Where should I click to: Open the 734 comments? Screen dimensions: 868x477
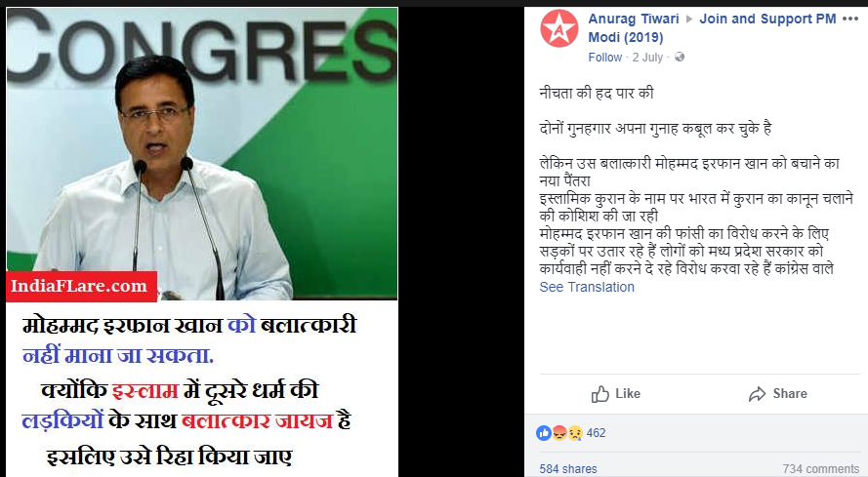(x=821, y=468)
